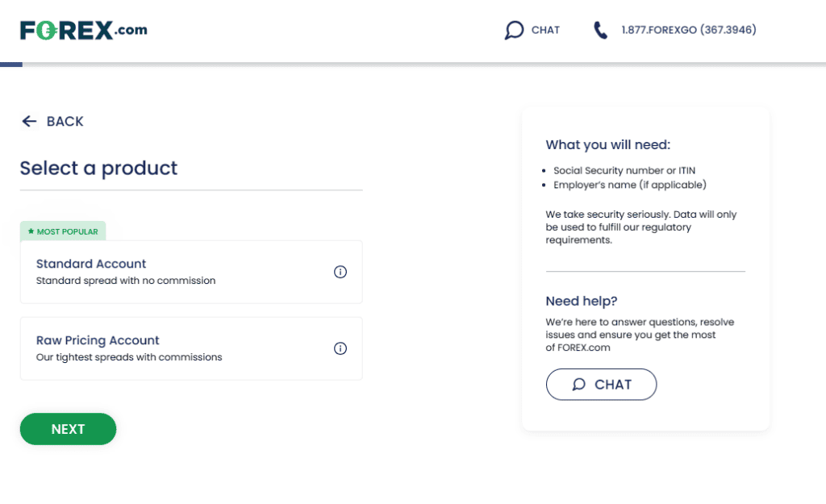Select the Raw Pricing Account option

pyautogui.click(x=191, y=348)
